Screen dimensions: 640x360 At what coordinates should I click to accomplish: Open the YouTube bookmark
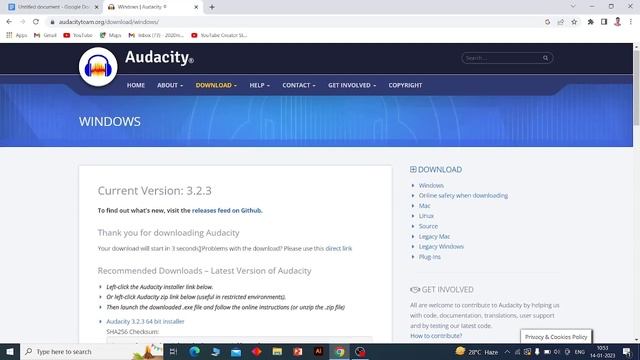78,35
